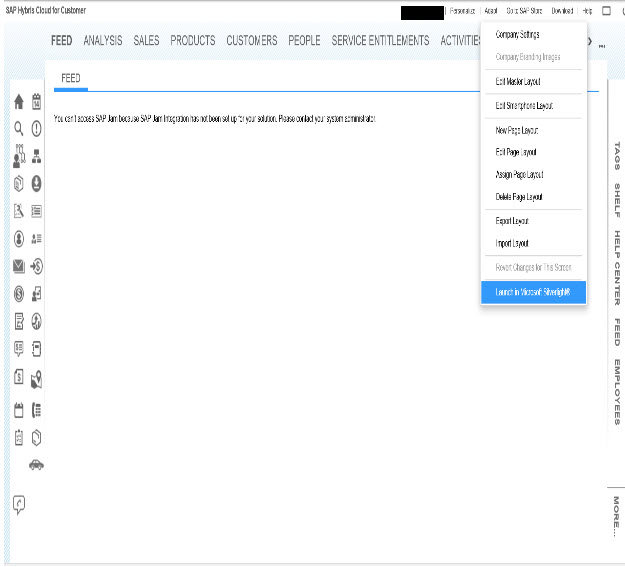The height and width of the screenshot is (567, 625).
Task: Click the stacked documents hexagon icon
Action: coord(19,183)
